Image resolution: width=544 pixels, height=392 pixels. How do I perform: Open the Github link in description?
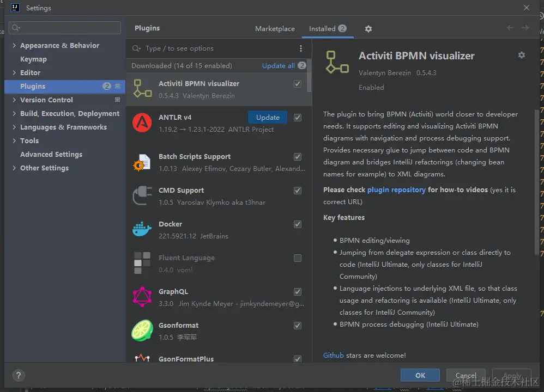coord(334,356)
